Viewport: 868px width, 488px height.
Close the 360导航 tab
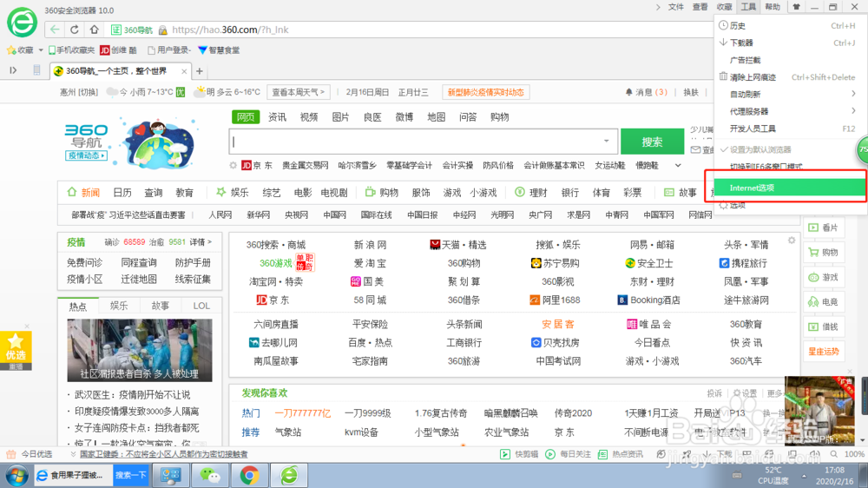(184, 71)
